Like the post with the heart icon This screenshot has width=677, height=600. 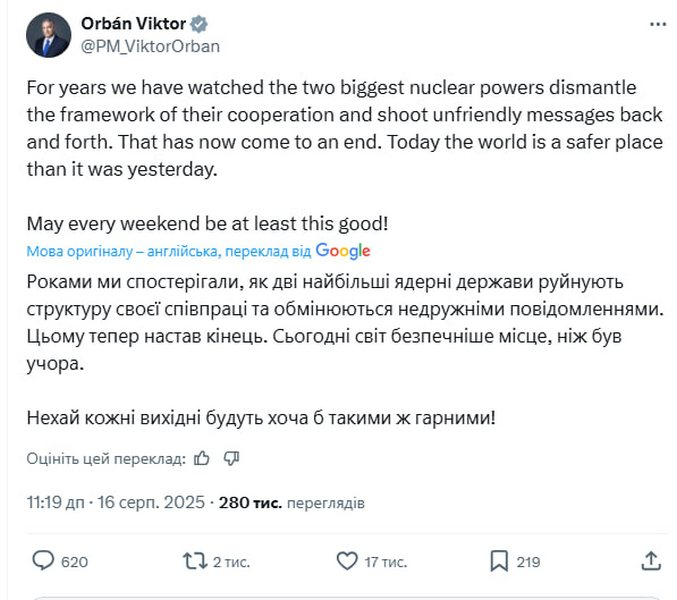(347, 561)
